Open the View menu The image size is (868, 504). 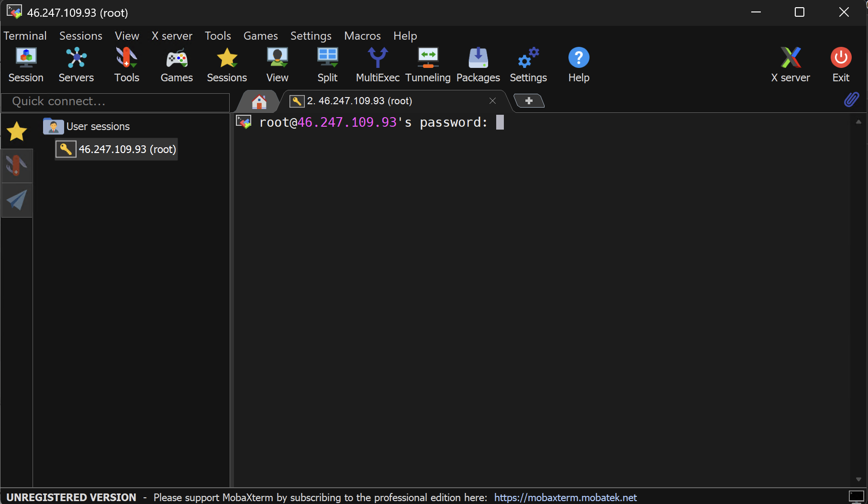127,36
